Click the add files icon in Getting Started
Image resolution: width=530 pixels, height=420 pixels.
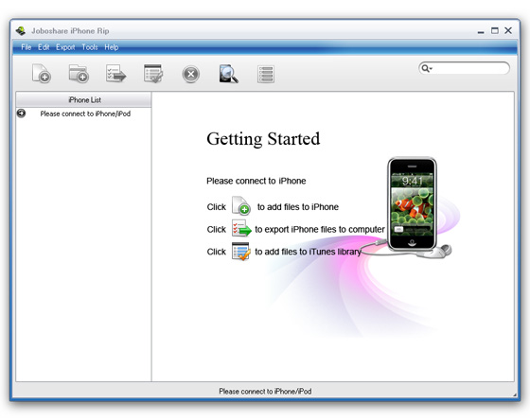click(x=241, y=205)
